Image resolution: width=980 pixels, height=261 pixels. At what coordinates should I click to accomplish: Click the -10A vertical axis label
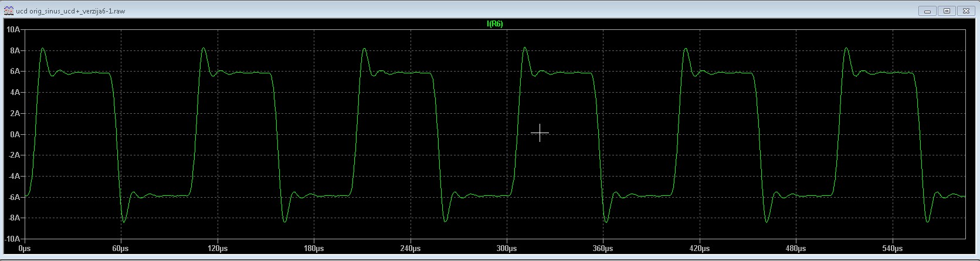click(13, 239)
